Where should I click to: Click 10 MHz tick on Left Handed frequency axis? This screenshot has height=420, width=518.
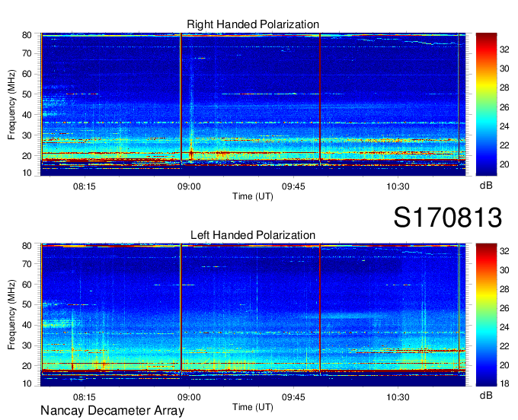(x=27, y=383)
